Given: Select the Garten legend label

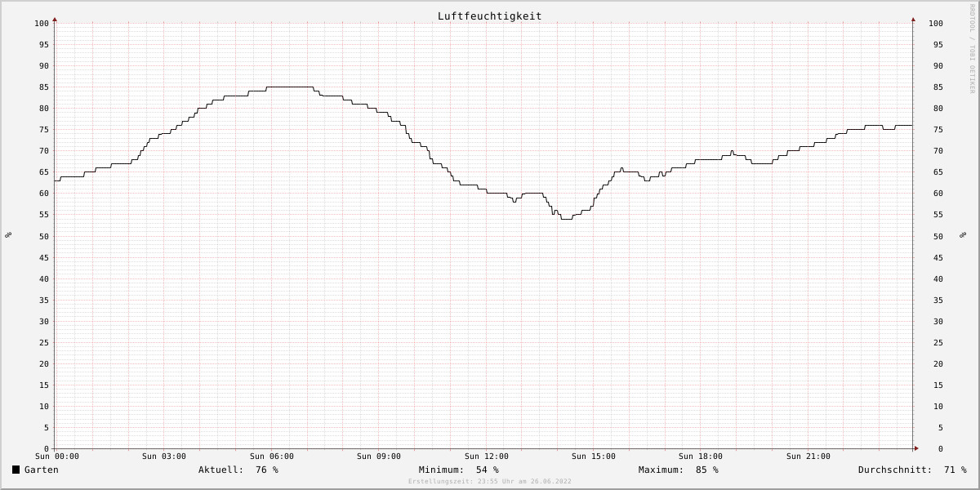Looking at the screenshot, I should click(41, 470).
